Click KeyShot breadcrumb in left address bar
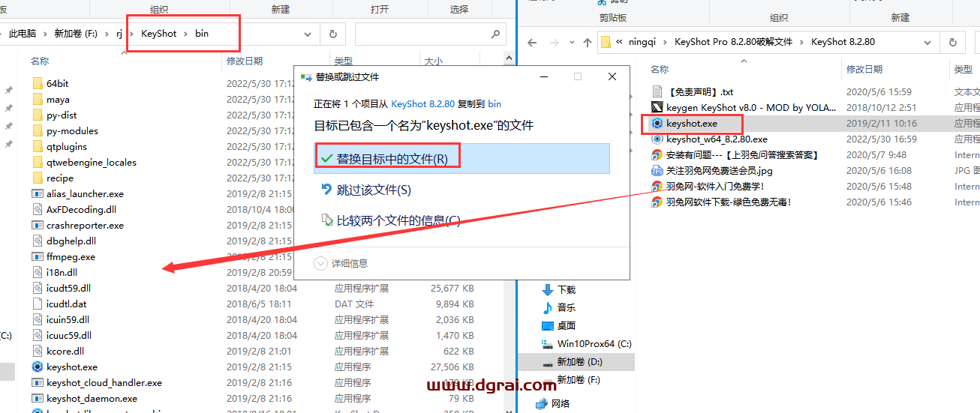Screen dimensions: 980x413 pos(159,34)
